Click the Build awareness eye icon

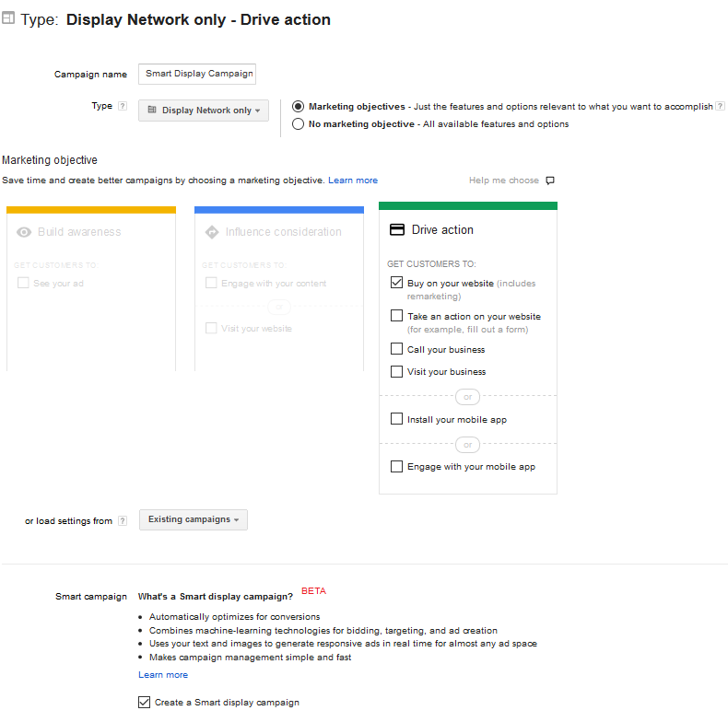tap(24, 232)
